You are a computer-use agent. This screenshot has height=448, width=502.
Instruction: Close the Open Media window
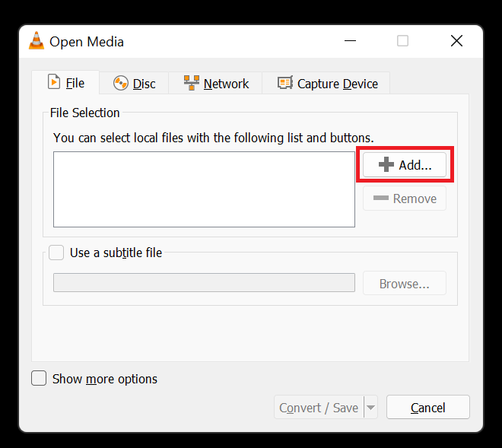click(x=456, y=41)
